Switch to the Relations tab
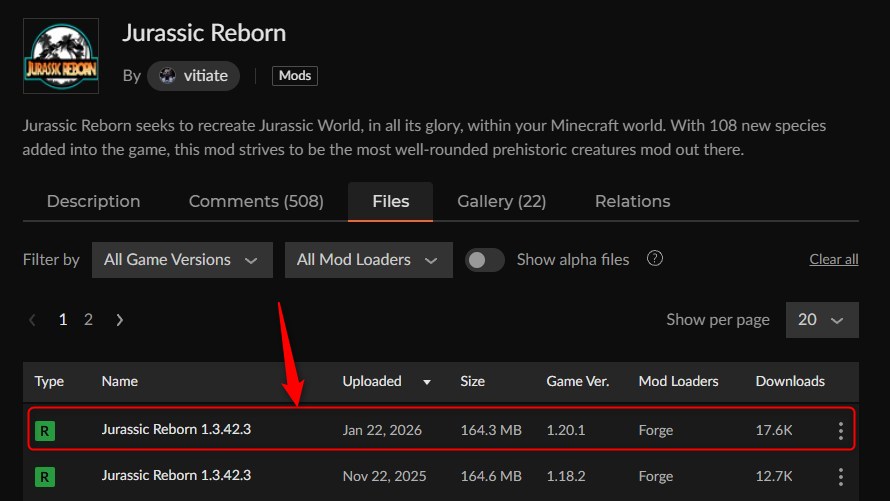The height and width of the screenshot is (501, 890). [x=632, y=201]
